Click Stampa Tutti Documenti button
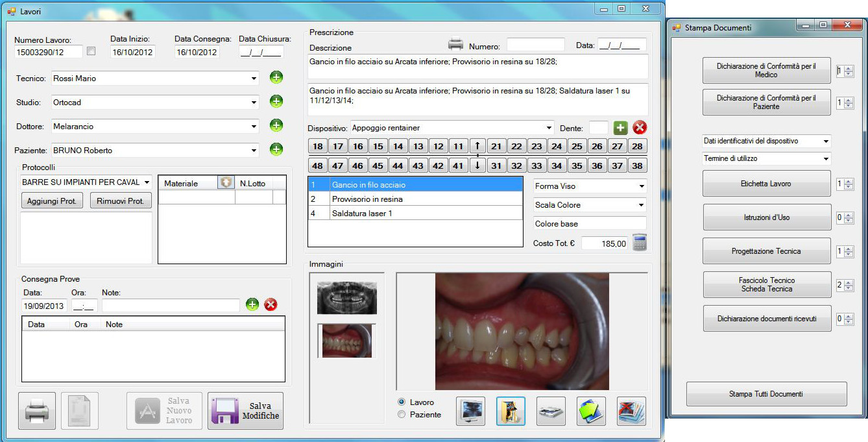Viewport: 868px width, 442px height. pyautogui.click(x=766, y=394)
